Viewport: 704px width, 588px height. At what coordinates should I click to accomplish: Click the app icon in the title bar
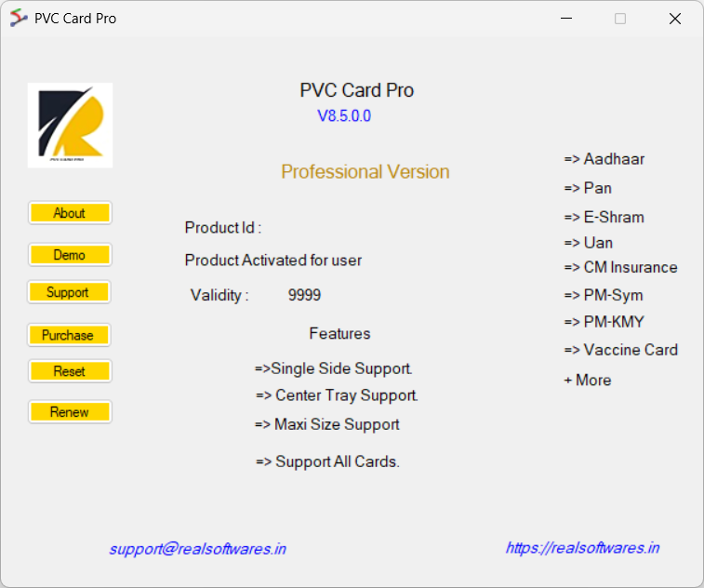(19, 19)
